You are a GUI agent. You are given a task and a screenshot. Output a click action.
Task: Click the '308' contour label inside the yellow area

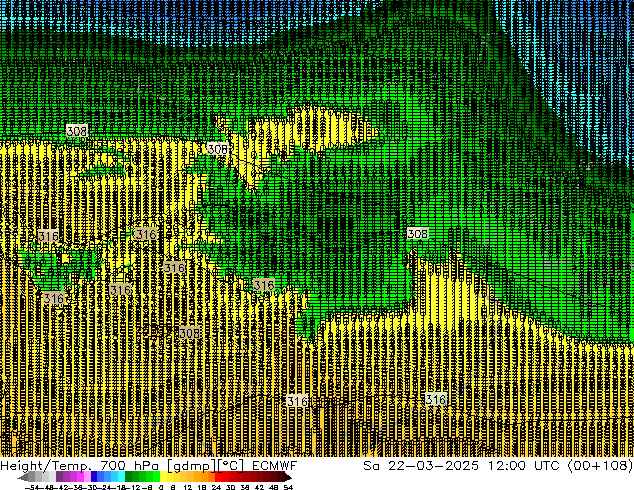click(189, 333)
